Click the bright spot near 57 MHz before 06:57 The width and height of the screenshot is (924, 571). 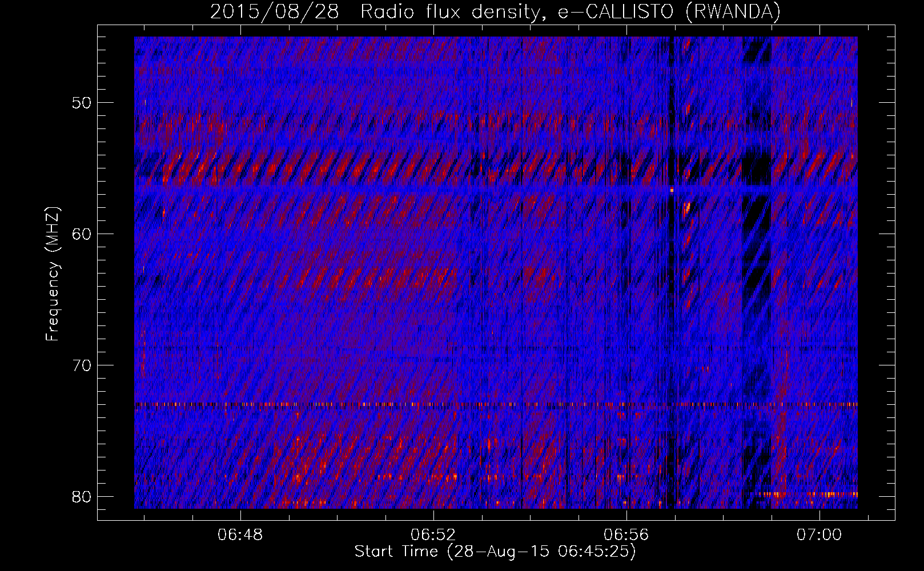(x=672, y=190)
